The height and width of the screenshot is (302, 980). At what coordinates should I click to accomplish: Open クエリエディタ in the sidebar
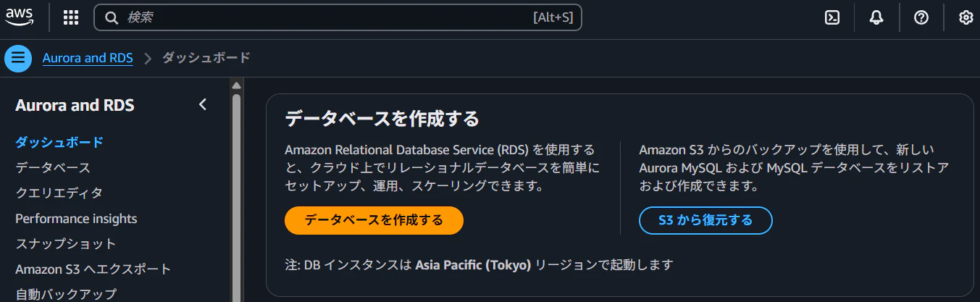tap(59, 193)
